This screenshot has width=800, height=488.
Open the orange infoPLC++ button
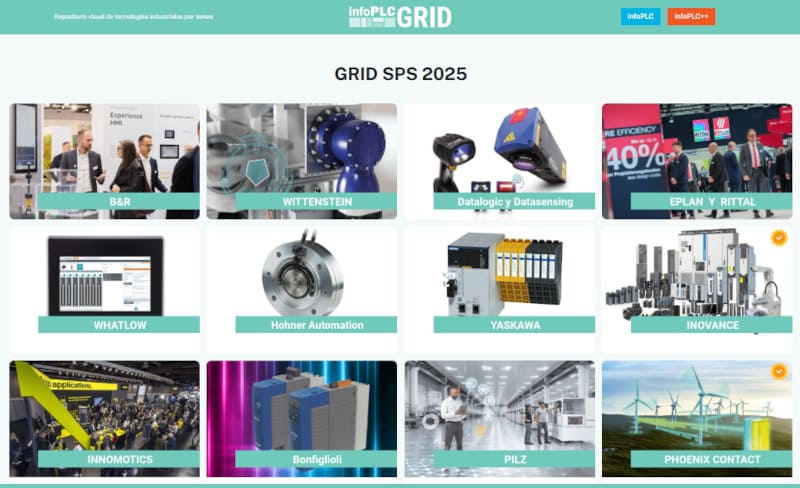click(691, 16)
